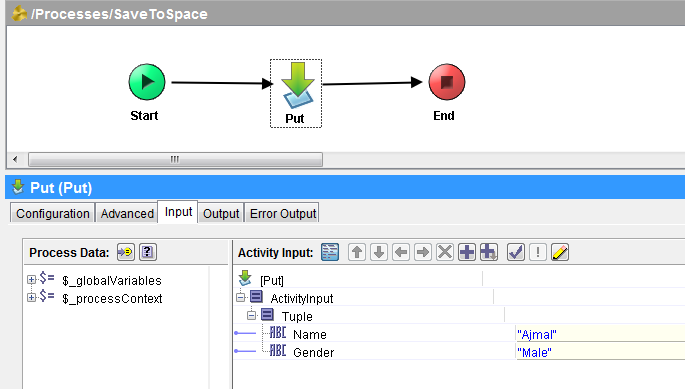Collapse the Tuple node

pos(251,316)
